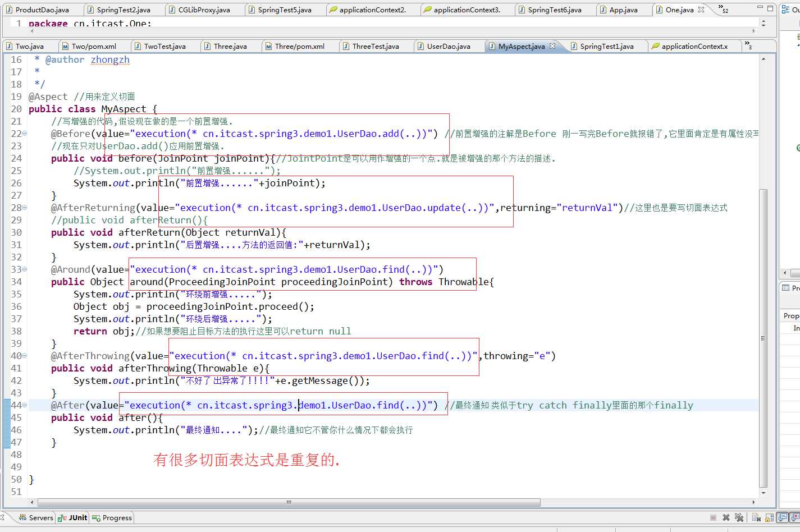800x532 pixels.
Task: Maximize the upper editor area
Action: (x=770, y=8)
